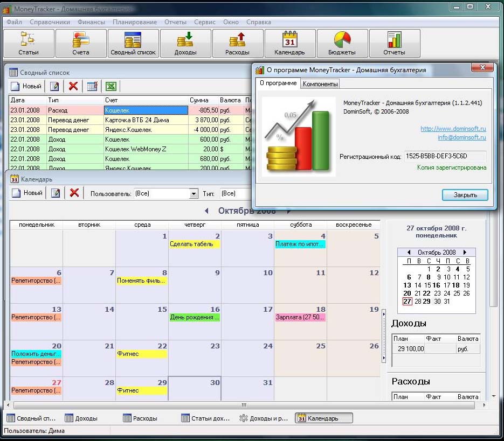
Task: Create a new record in Сводный список
Action: (26, 86)
